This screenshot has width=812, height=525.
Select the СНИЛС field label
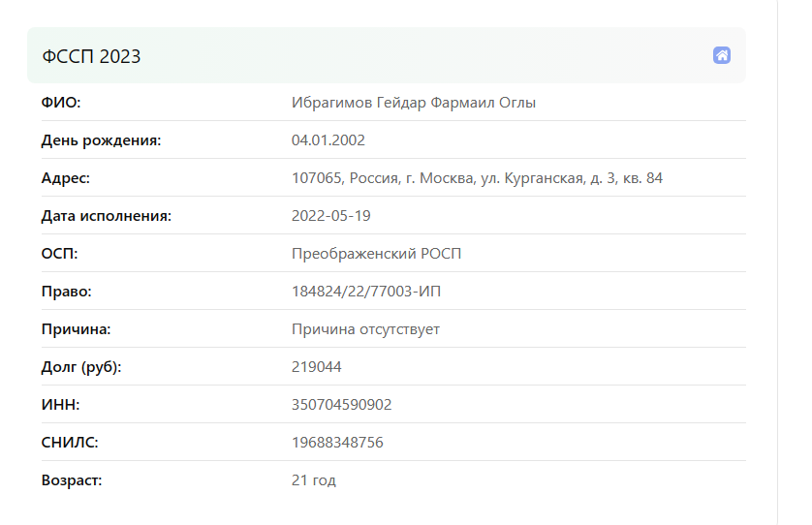tap(70, 442)
